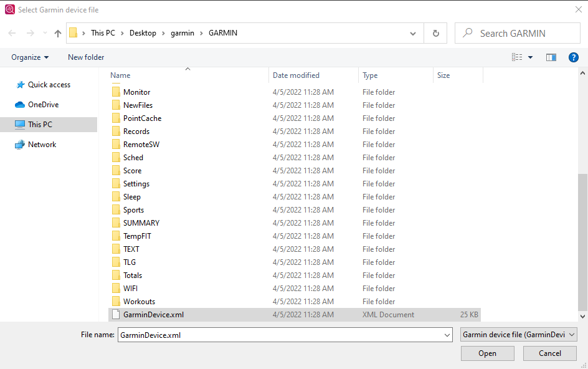Image resolution: width=588 pixels, height=369 pixels.
Task: Open the file type filter dropdown
Action: 519,335
